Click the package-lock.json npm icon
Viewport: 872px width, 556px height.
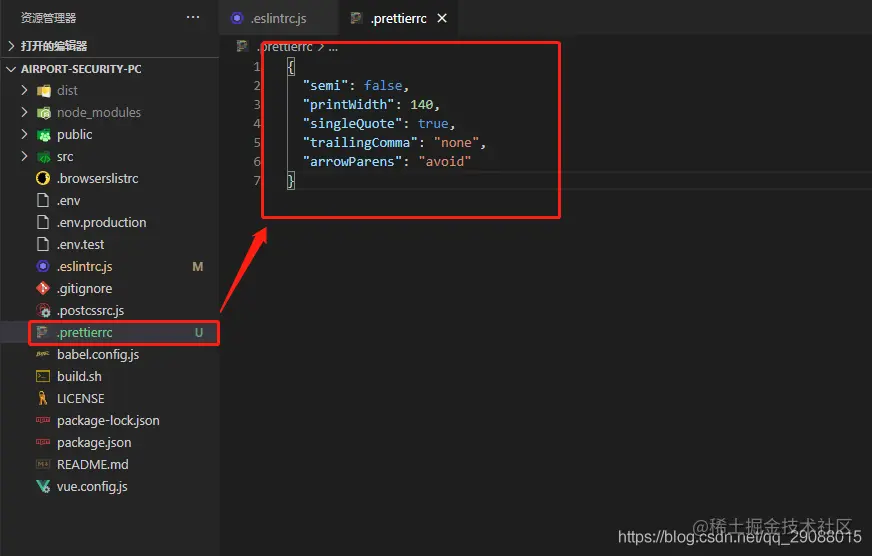tap(43, 420)
